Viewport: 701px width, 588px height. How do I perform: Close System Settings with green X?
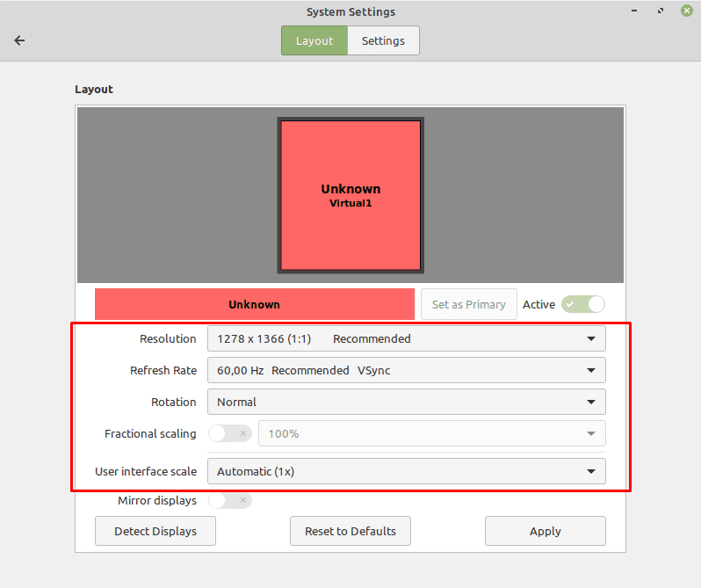pyautogui.click(x=687, y=11)
